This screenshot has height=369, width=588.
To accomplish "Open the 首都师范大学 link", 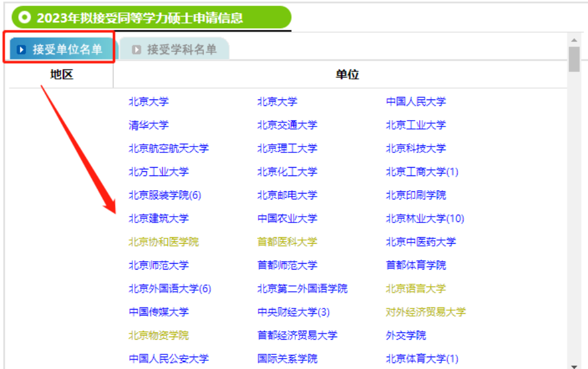I will click(288, 265).
